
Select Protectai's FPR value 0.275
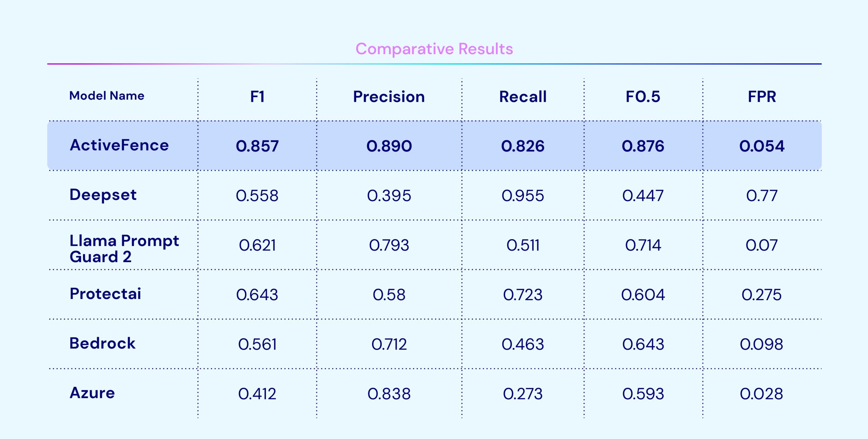(x=762, y=295)
